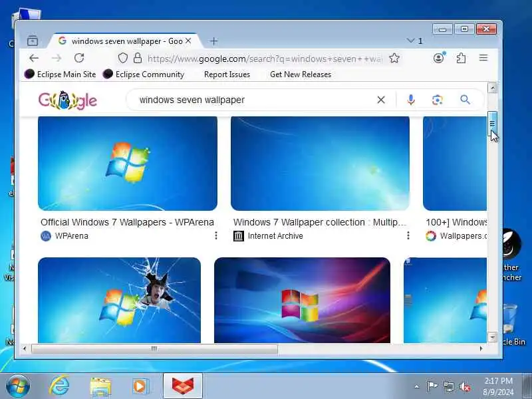Open the 100+ Windows wallpapers thumbnail
Screen dimensions: 532x399
point(455,163)
